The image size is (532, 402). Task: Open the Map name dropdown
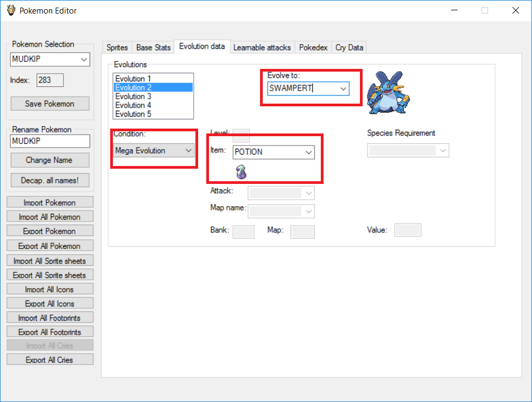coord(308,212)
